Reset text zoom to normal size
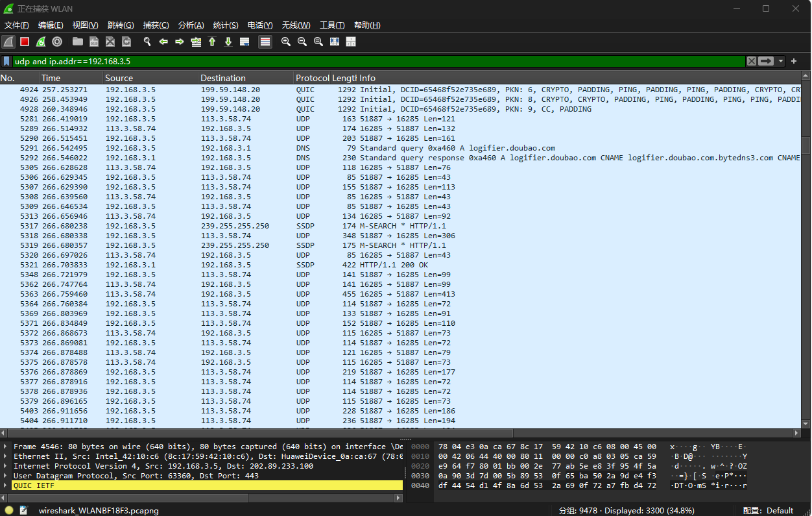This screenshot has height=516, width=812. (x=318, y=42)
